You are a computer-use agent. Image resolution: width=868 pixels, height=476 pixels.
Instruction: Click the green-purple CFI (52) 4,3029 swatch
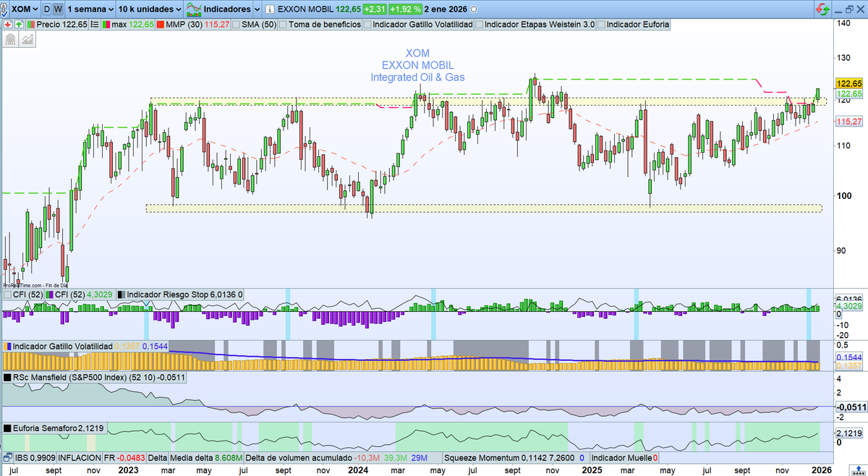[50, 294]
